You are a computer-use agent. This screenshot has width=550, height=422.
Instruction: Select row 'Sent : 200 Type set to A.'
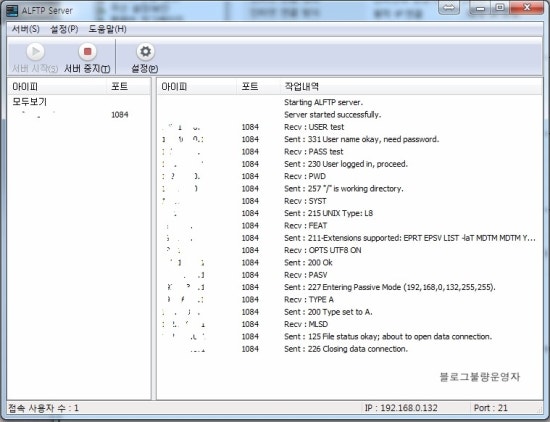click(x=349, y=312)
